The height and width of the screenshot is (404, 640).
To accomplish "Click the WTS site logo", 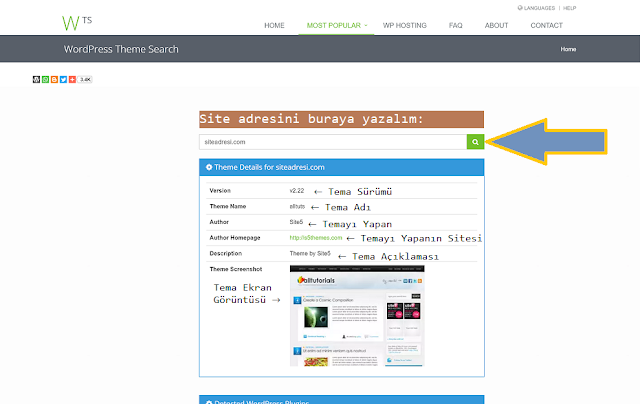I will point(77,23).
